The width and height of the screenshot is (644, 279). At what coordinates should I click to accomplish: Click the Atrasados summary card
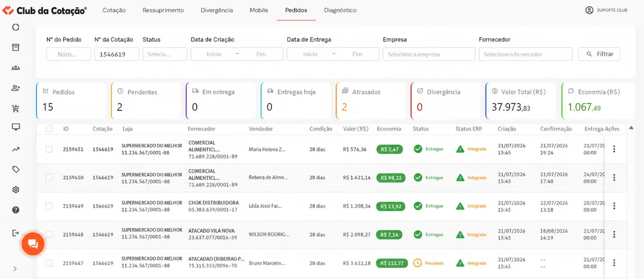pyautogui.click(x=370, y=101)
